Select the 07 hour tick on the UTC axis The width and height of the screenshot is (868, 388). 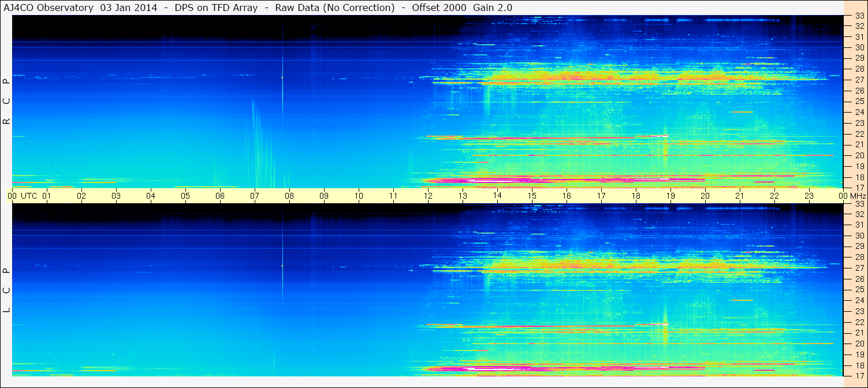[x=255, y=196]
